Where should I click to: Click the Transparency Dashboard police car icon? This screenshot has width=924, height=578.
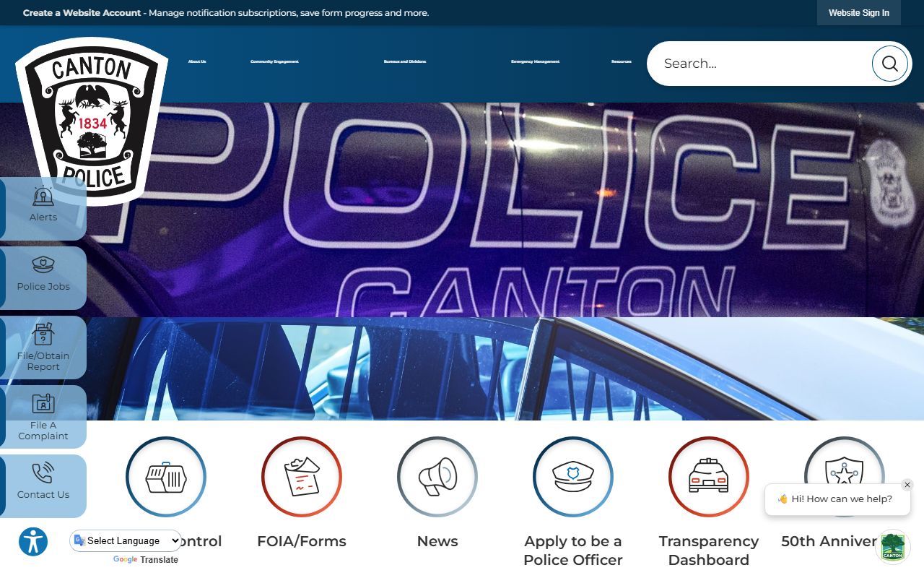click(709, 477)
